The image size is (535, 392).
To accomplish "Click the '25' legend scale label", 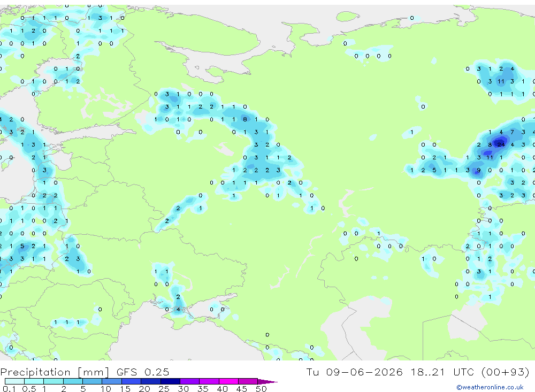I will click(x=164, y=389).
